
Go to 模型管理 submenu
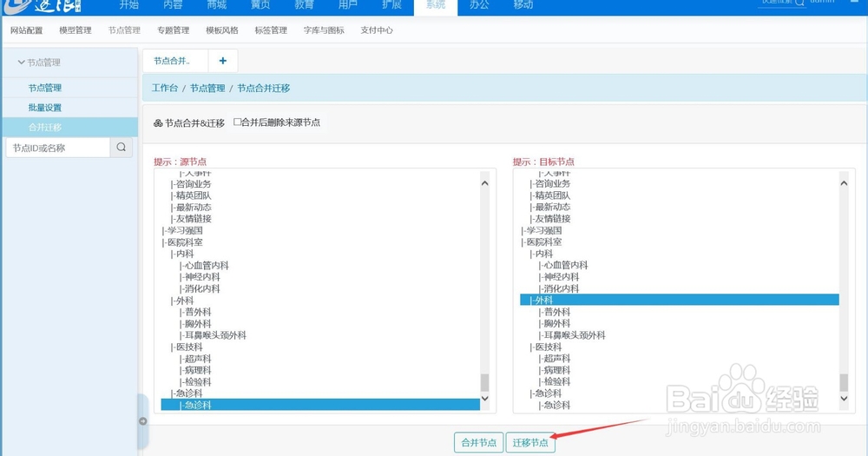[x=76, y=30]
